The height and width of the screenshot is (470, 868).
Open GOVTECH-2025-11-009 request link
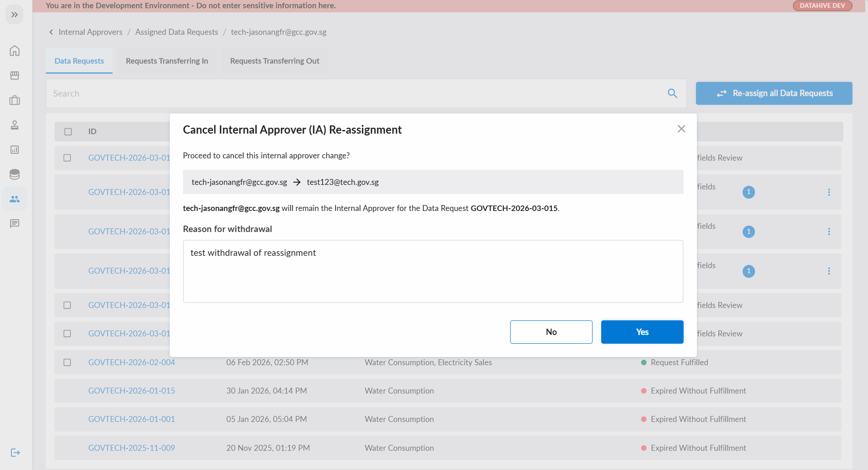(x=132, y=448)
